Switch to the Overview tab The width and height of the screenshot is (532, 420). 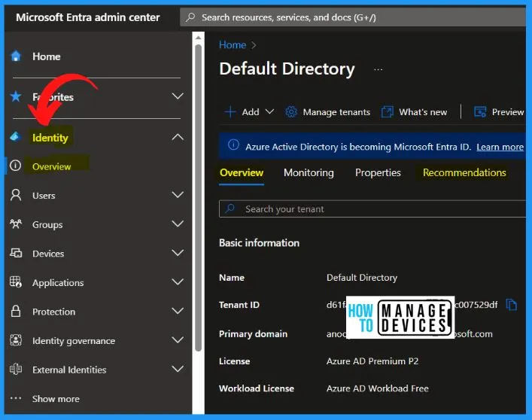point(242,172)
